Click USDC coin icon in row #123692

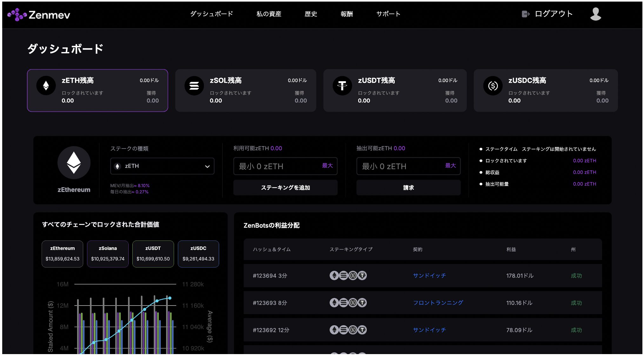pos(353,330)
